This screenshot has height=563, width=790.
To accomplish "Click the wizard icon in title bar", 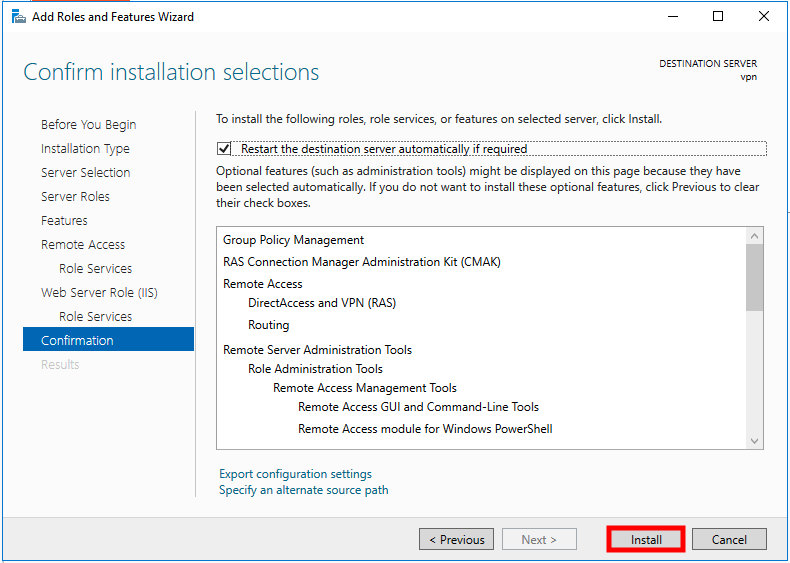I will tap(17, 16).
